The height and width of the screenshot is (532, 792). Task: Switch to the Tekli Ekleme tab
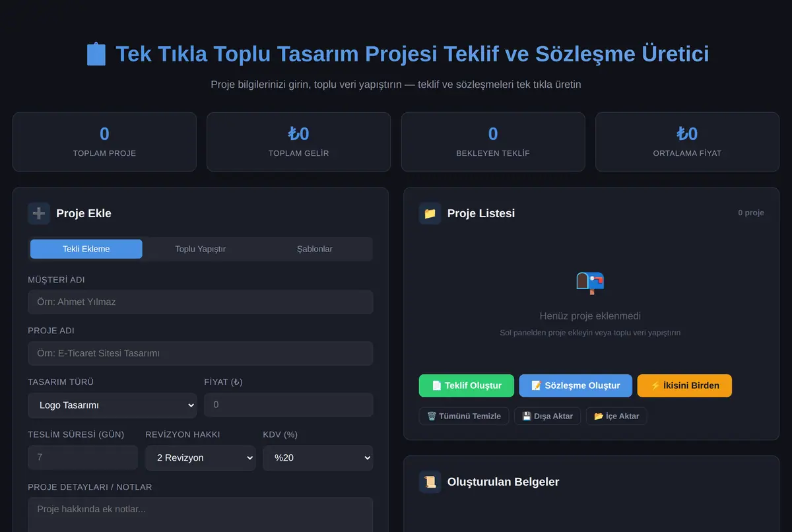(x=86, y=249)
